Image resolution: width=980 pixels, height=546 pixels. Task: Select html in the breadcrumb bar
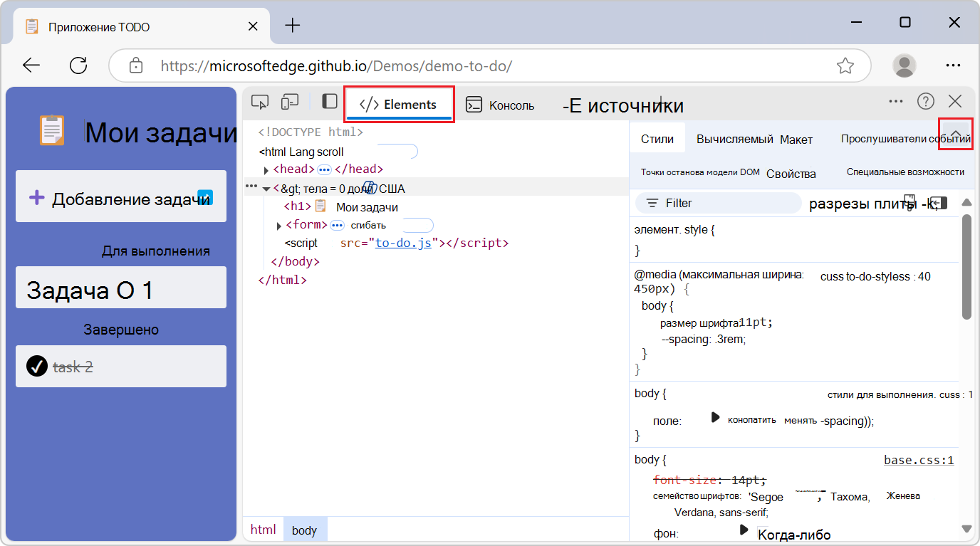click(x=263, y=530)
